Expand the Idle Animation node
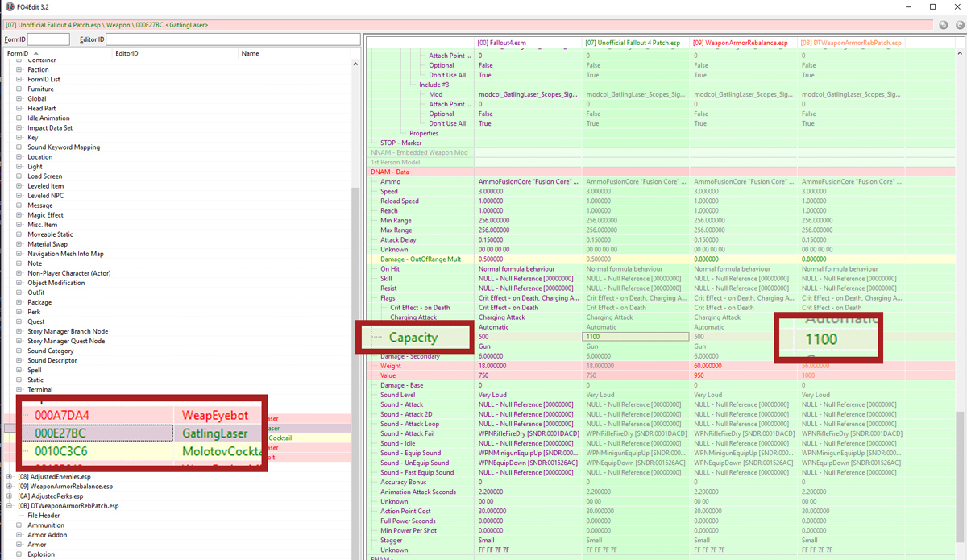The image size is (967, 560). pyautogui.click(x=19, y=118)
